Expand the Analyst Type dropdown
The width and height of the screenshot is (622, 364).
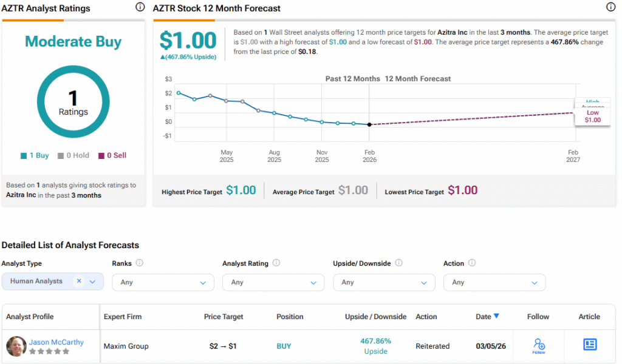coord(93,281)
